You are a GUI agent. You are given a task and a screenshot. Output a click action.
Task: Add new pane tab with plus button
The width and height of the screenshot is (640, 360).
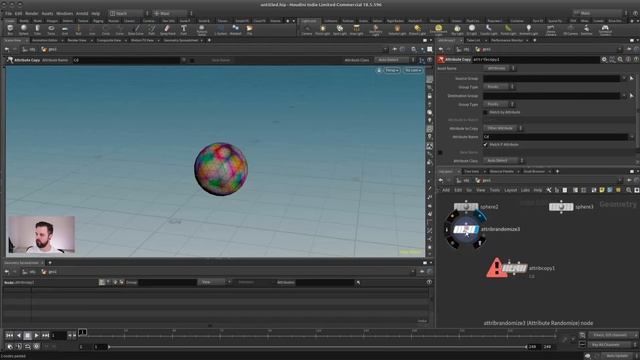[x=209, y=40]
